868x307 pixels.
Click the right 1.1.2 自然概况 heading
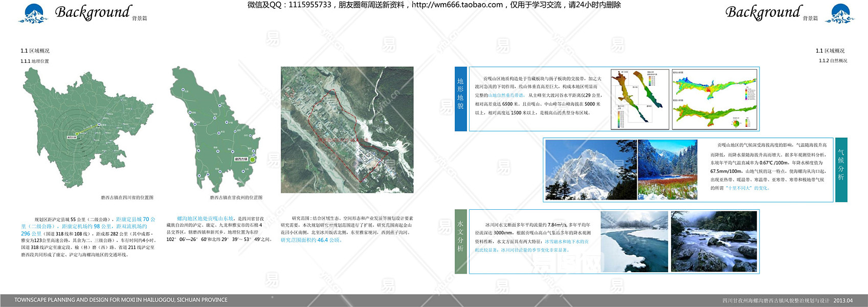pyautogui.click(x=833, y=61)
